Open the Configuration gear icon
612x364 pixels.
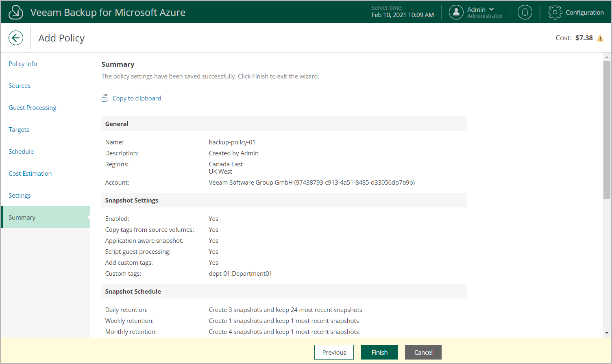(x=555, y=12)
